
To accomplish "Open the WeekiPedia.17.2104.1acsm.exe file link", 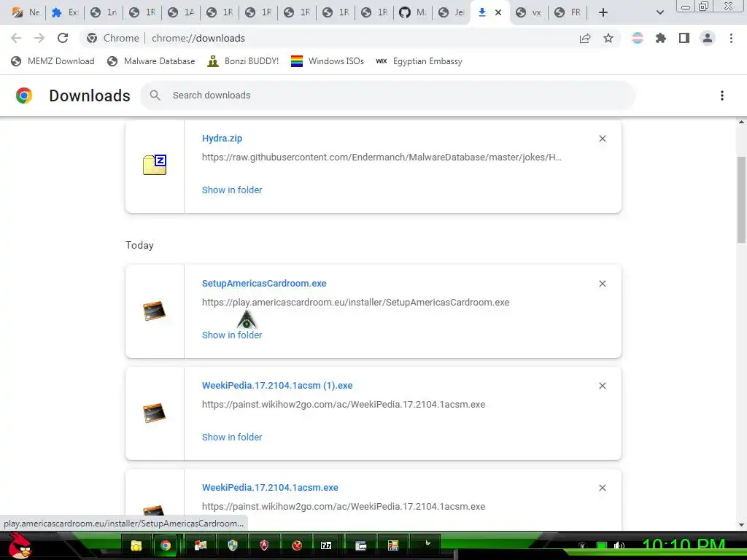I will coord(270,488).
